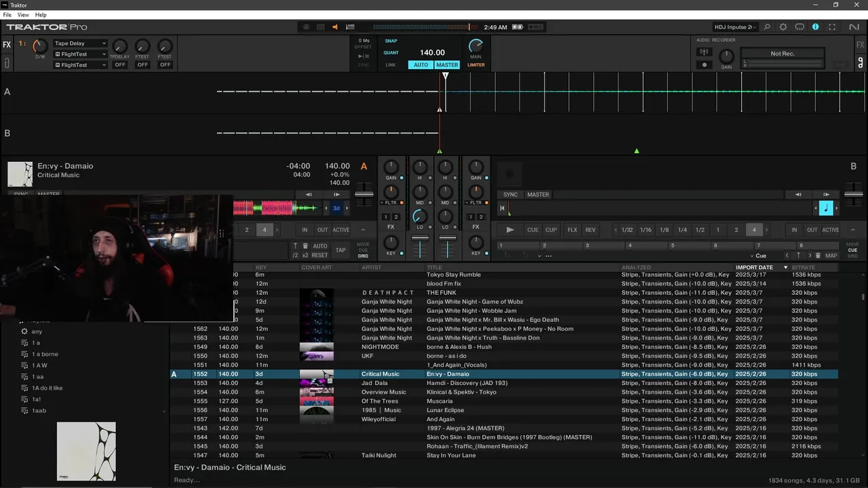
Task: Play deck B
Action: (x=510, y=230)
